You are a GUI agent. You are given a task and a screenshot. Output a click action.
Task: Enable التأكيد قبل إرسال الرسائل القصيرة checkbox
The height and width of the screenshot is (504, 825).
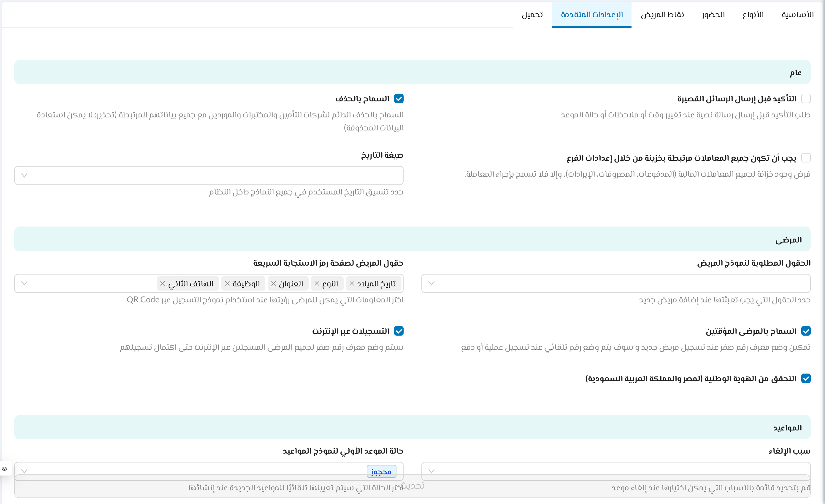coord(806,99)
